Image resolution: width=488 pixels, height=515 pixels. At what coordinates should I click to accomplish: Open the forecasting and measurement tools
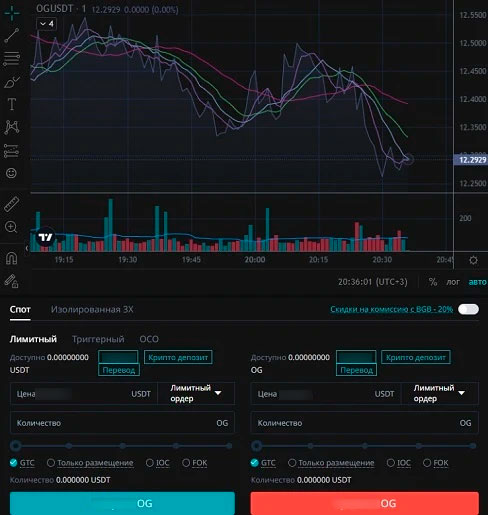(12, 150)
